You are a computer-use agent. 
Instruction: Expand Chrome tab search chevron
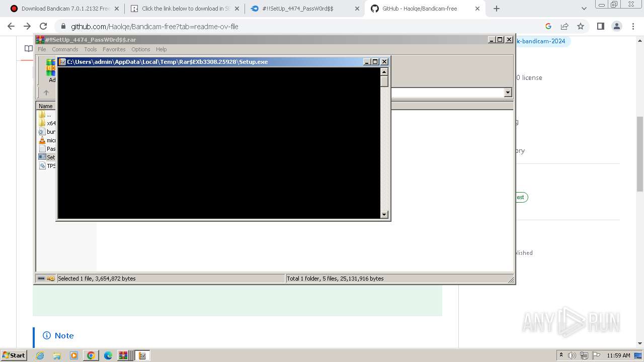tap(584, 9)
